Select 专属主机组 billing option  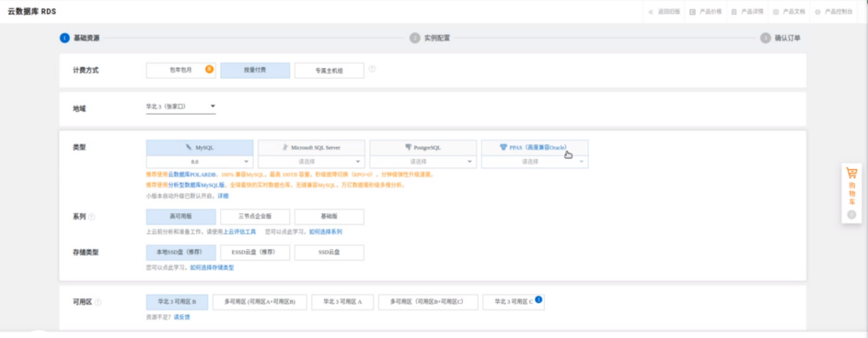[329, 71]
